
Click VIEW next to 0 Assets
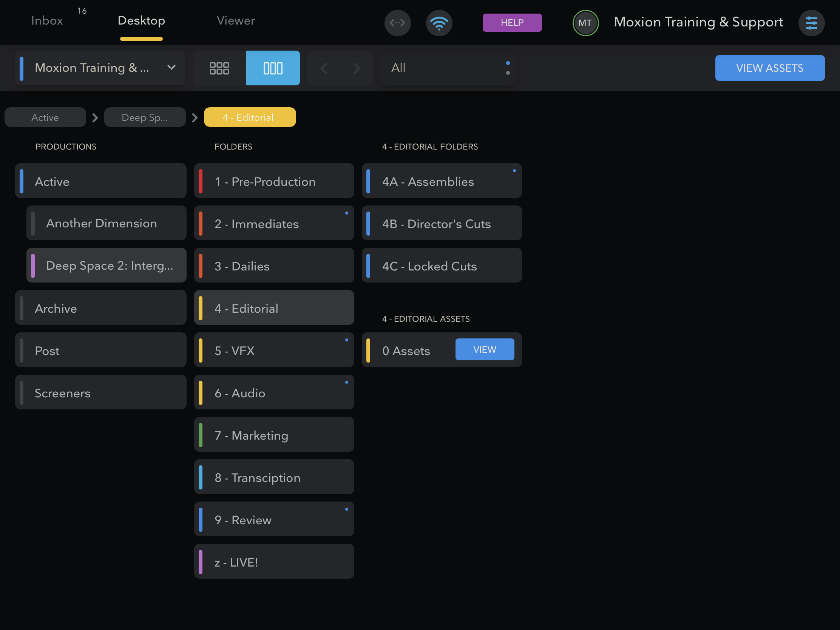click(x=484, y=349)
